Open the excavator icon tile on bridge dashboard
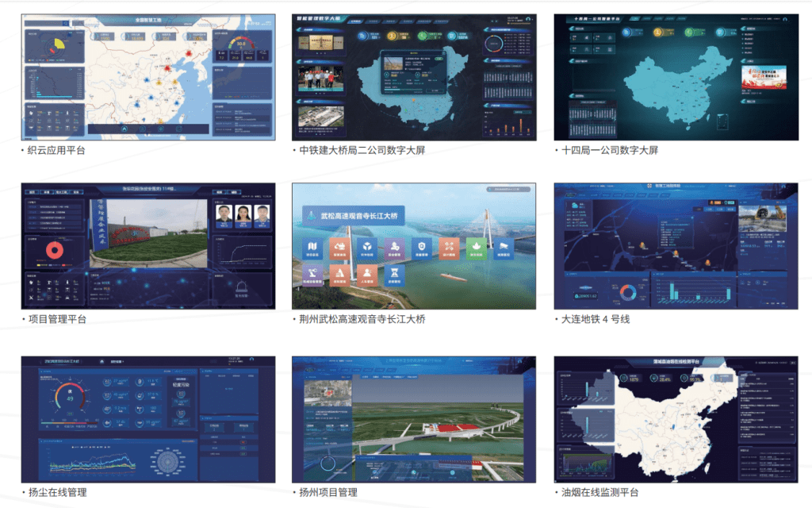Viewport: 812px width, 508px height. pyautogui.click(x=339, y=248)
